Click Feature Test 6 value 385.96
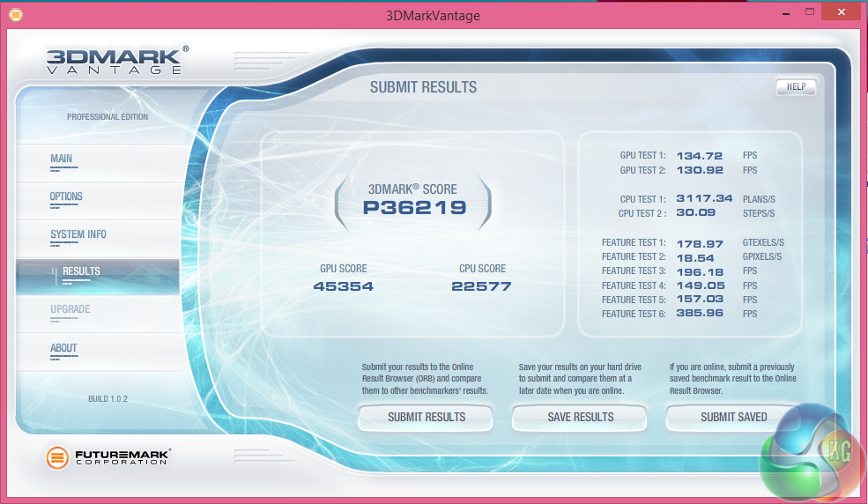Viewport: 868px width, 504px height. tap(700, 313)
